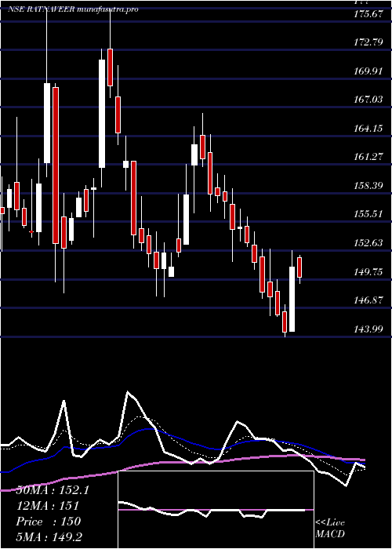
Task: Click the 167.03 price axis label
Action: [x=368, y=100]
